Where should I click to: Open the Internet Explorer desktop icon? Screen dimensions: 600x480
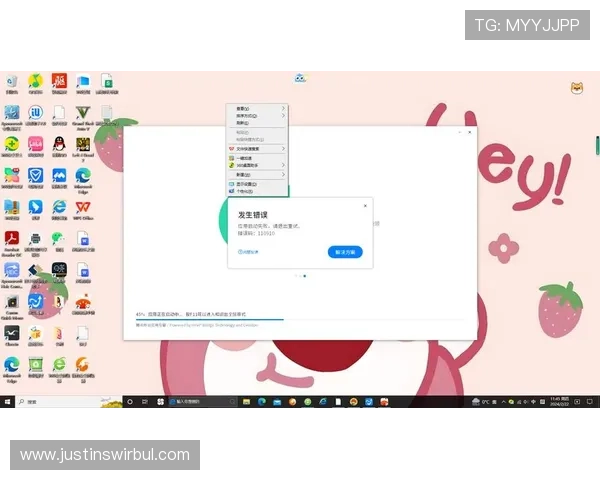click(59, 208)
